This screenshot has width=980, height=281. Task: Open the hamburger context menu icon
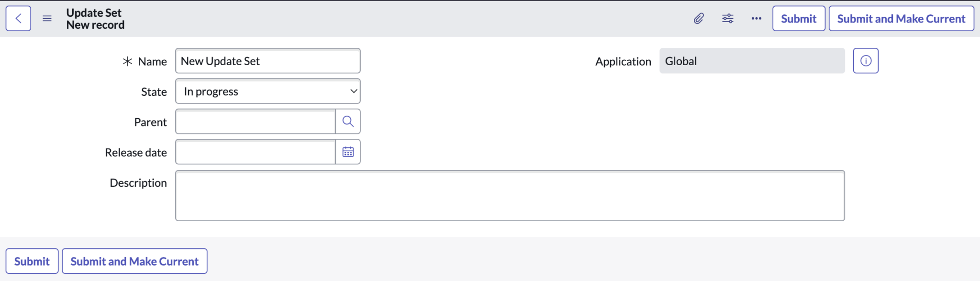click(x=47, y=19)
